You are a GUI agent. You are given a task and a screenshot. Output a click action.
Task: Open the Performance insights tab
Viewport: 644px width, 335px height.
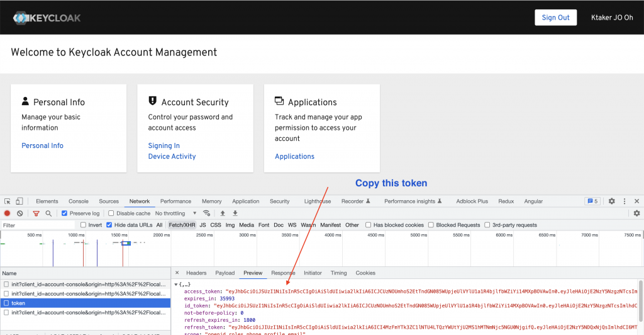[x=413, y=202]
